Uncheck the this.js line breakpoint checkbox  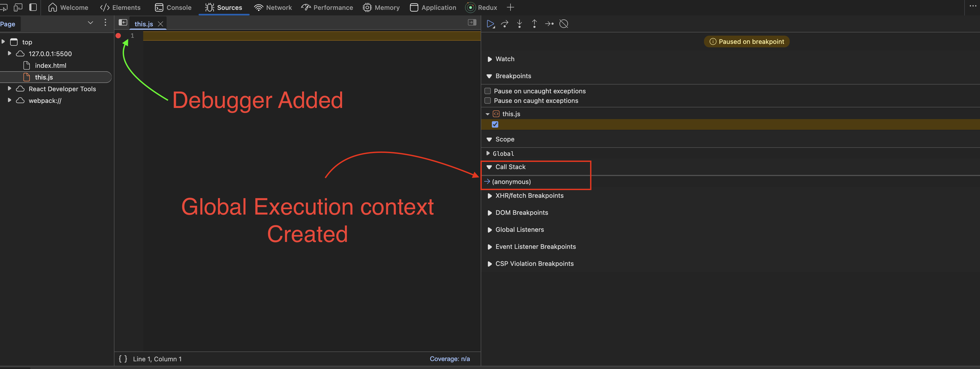coord(495,124)
